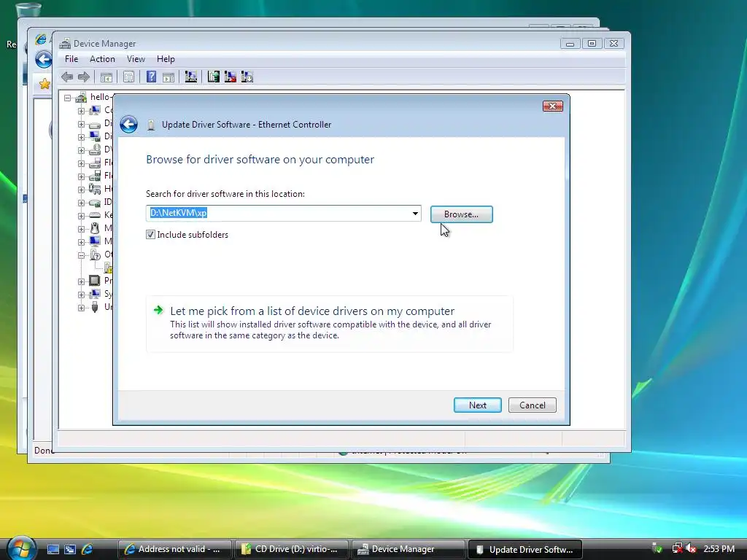Open the Start menu orb
Image resolution: width=747 pixels, height=560 pixels.
(21, 548)
